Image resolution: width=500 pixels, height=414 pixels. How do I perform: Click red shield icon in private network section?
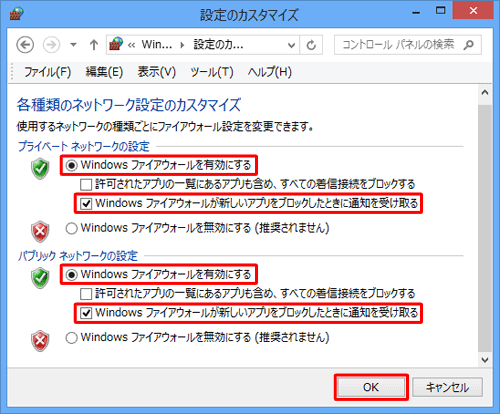[40, 231]
